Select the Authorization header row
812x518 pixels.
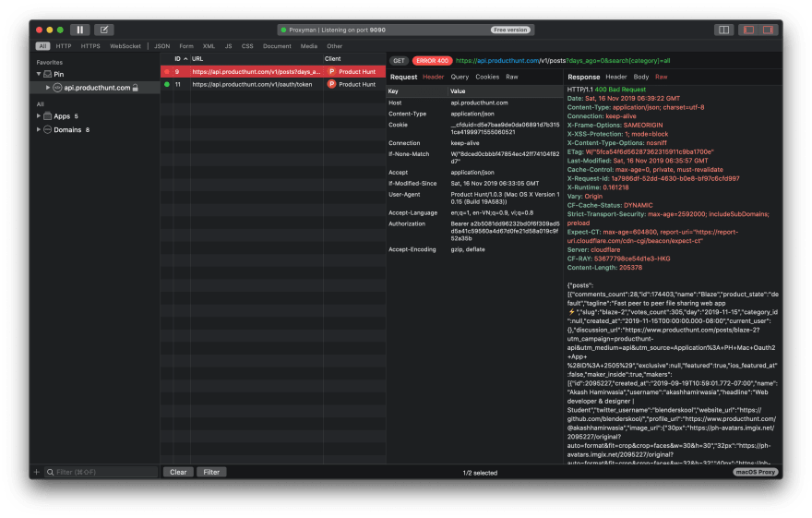point(474,231)
